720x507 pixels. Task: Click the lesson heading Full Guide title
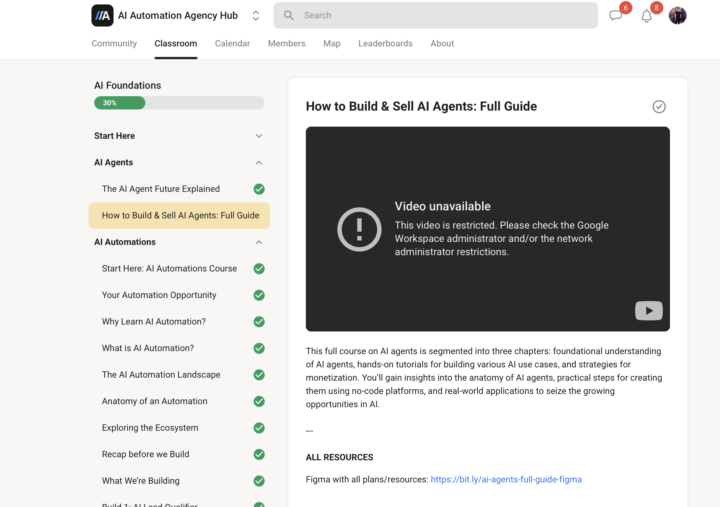(421, 107)
